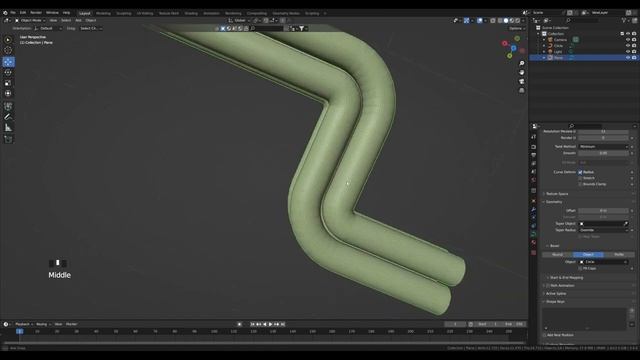Toggle the Stretch checkbox under Curve Deform
Viewport: 640px width, 360px height.
pos(580,178)
